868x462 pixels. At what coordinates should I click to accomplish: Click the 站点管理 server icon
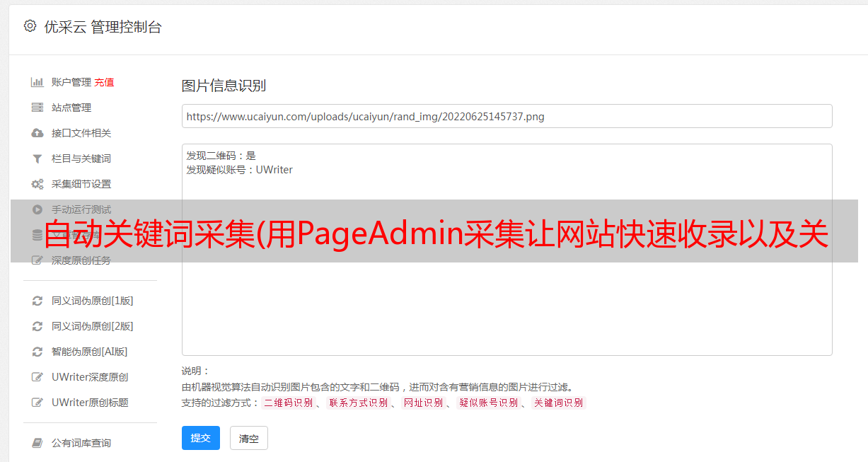click(x=37, y=108)
